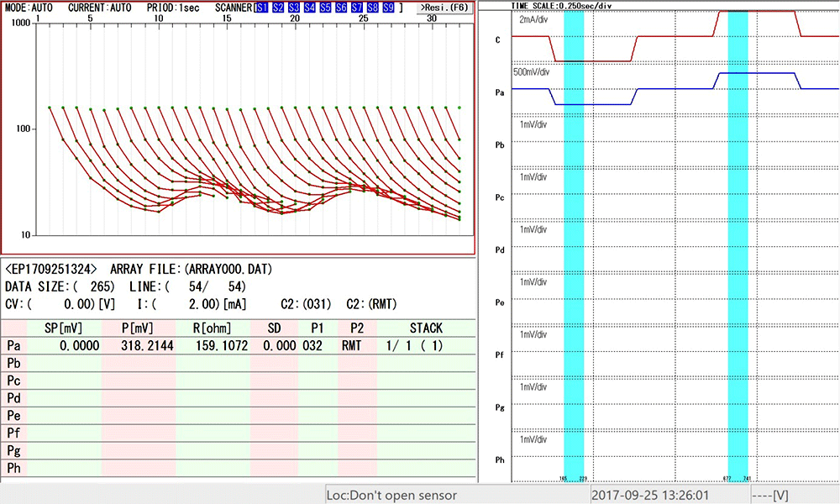Image resolution: width=840 pixels, height=504 pixels.
Task: Select scanner S7 box
Action: click(x=356, y=8)
